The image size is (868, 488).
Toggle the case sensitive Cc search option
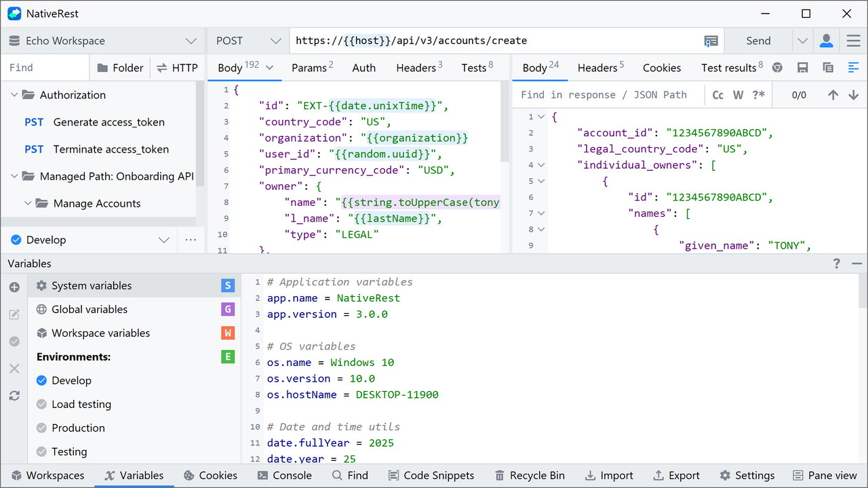[718, 95]
